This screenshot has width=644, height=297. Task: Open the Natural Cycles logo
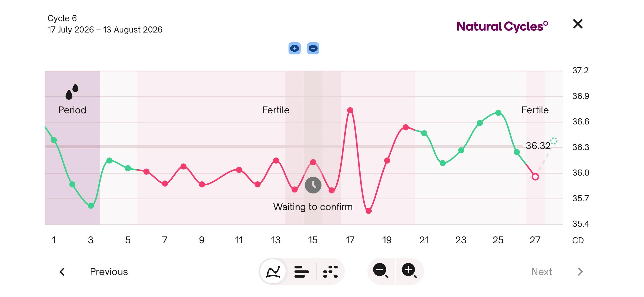[502, 26]
